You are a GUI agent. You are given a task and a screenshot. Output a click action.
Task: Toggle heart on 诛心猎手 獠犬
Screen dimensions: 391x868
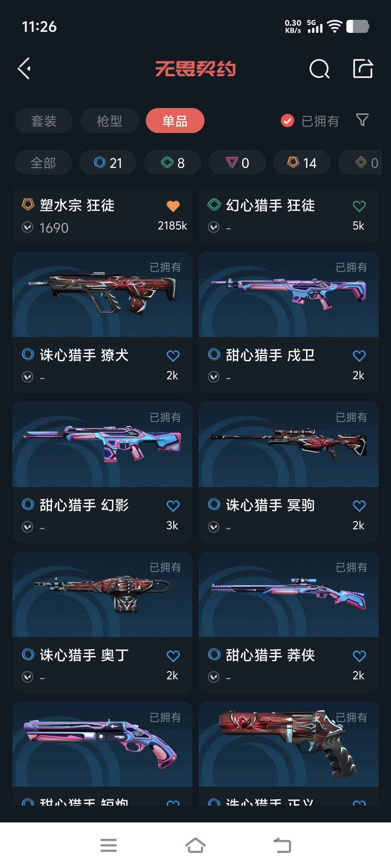173,356
